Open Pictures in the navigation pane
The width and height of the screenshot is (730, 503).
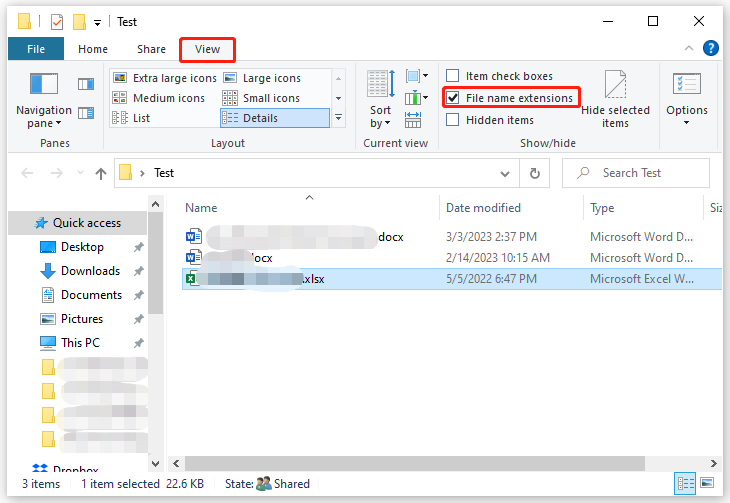click(x=82, y=319)
